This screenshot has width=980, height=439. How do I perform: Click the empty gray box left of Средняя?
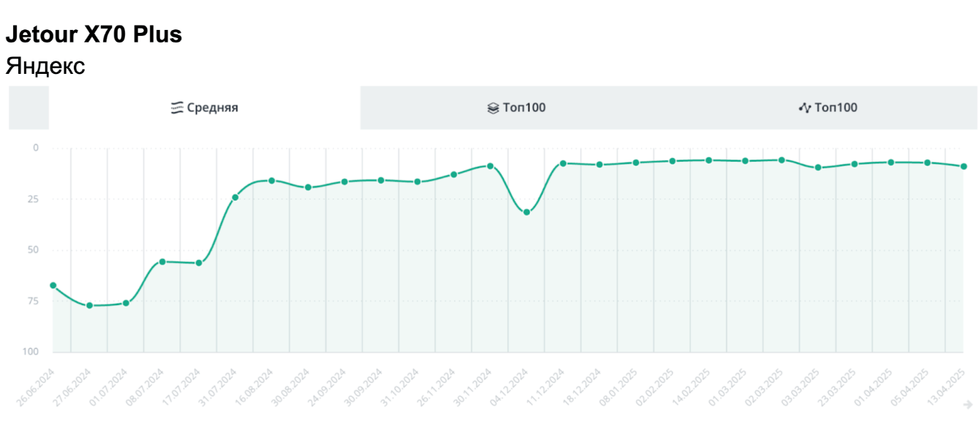point(29,108)
